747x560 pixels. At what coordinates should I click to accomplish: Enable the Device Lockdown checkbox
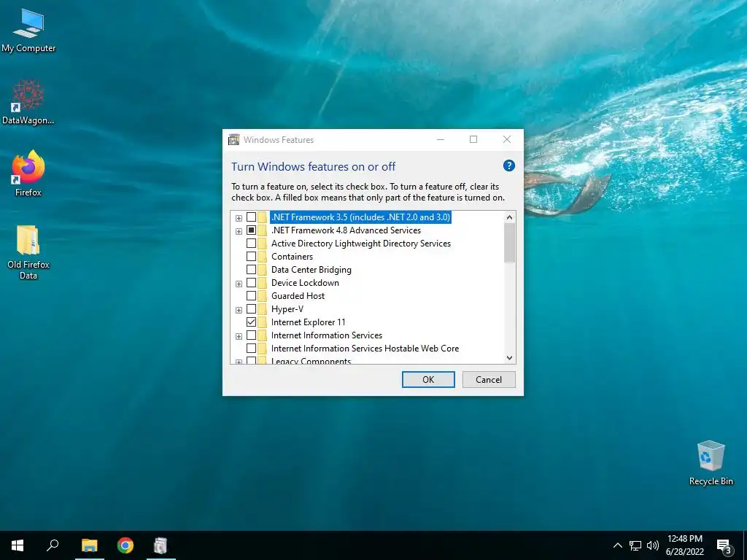pyautogui.click(x=251, y=283)
